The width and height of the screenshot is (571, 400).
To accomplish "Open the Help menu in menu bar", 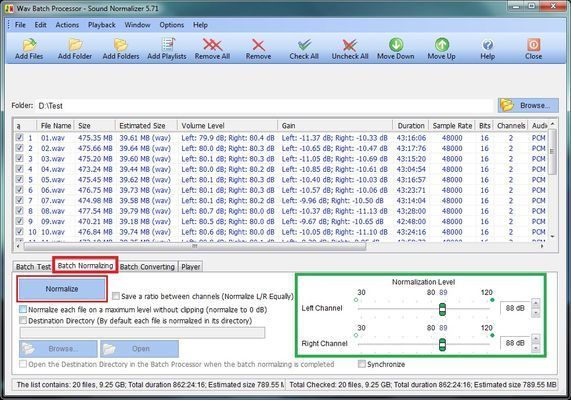I will coord(200,25).
